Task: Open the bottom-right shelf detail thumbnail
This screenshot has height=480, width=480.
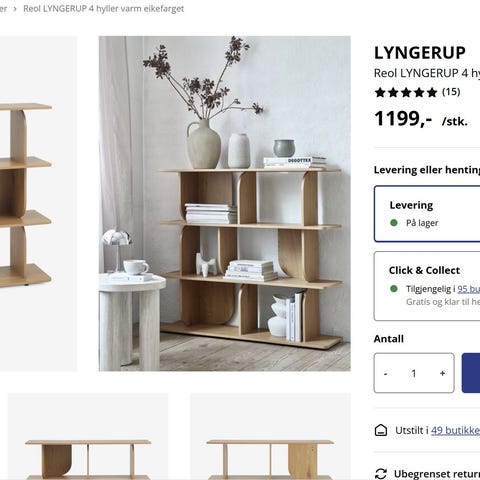Action: point(270,437)
